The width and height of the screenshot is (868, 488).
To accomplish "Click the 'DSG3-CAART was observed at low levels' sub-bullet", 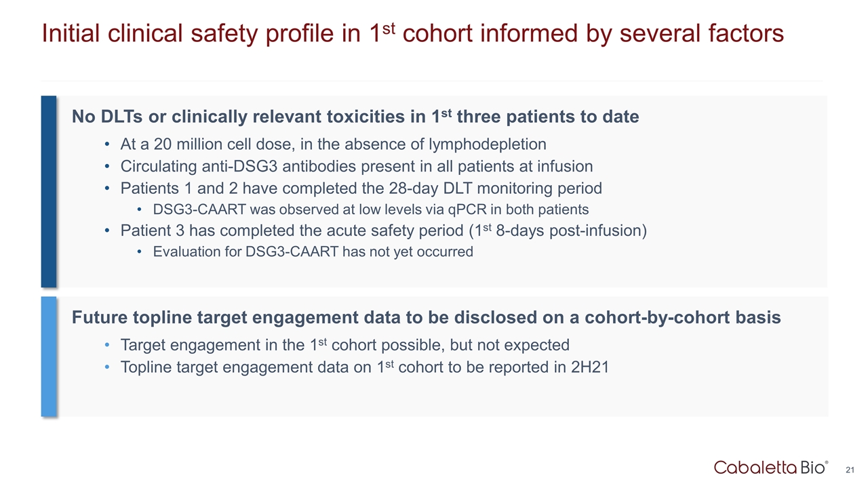I will click(x=371, y=209).
